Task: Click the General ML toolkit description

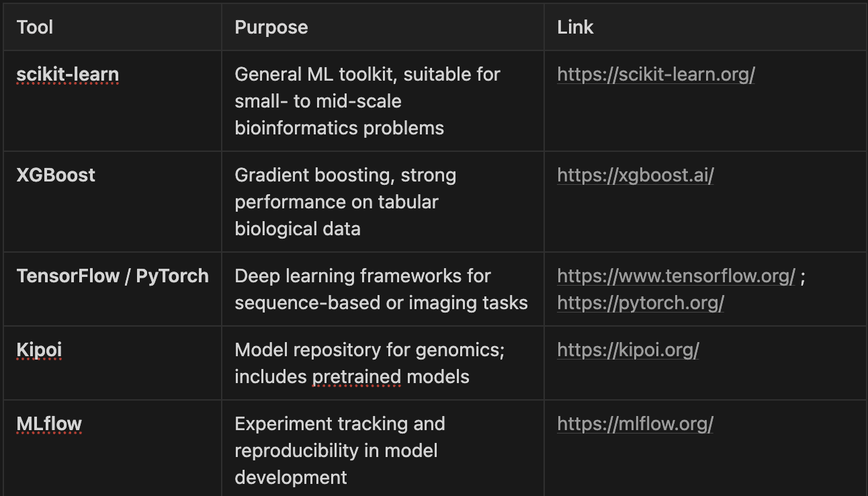Action: pyautogui.click(x=367, y=101)
